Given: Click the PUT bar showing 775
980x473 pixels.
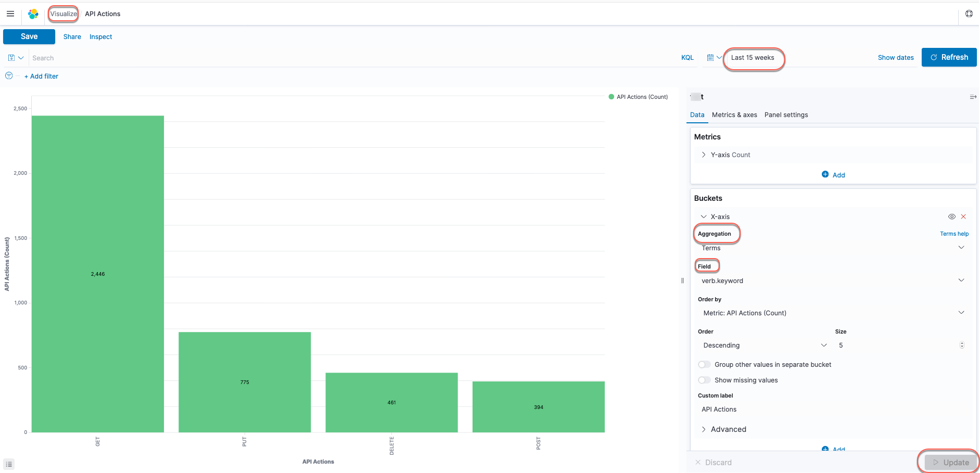Looking at the screenshot, I should (245, 382).
